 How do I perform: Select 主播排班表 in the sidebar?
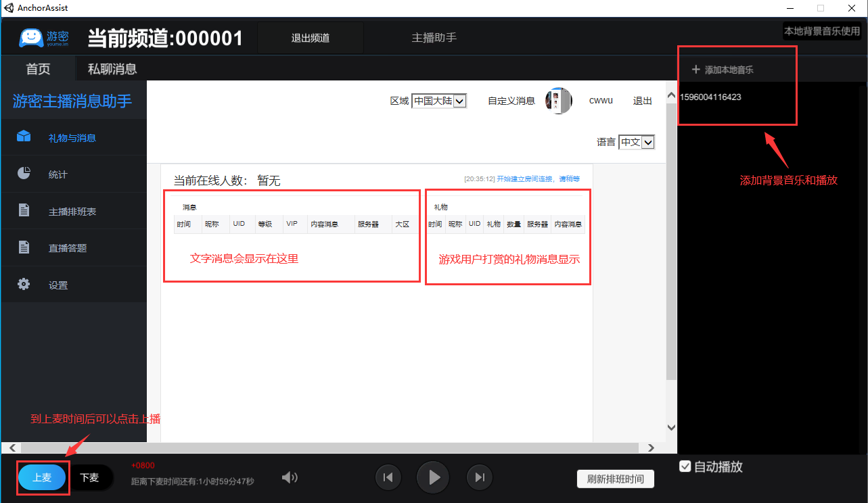(x=73, y=211)
